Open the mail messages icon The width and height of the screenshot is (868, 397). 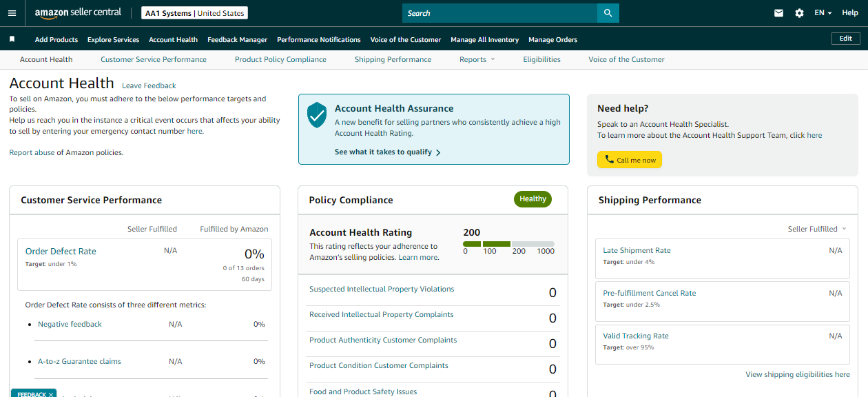click(779, 13)
